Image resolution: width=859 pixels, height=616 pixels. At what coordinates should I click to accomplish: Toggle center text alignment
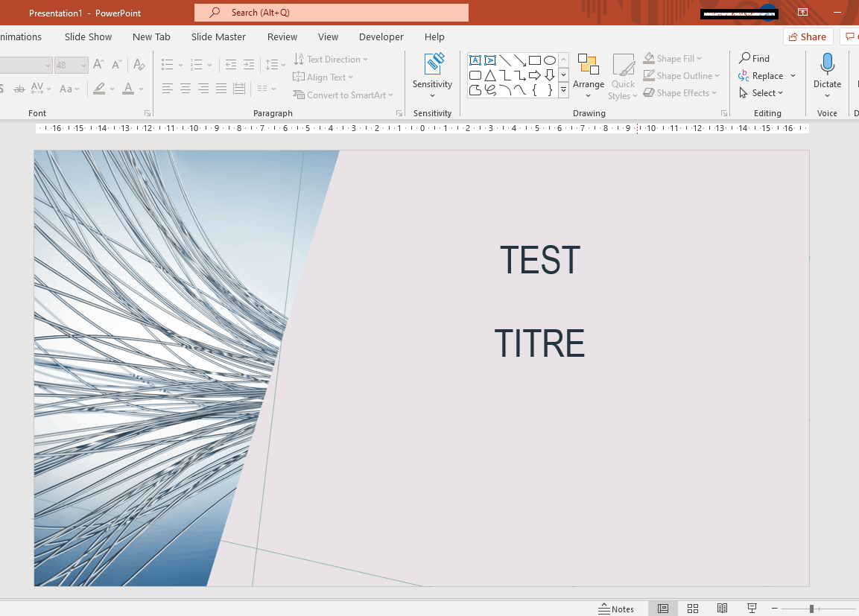point(185,89)
